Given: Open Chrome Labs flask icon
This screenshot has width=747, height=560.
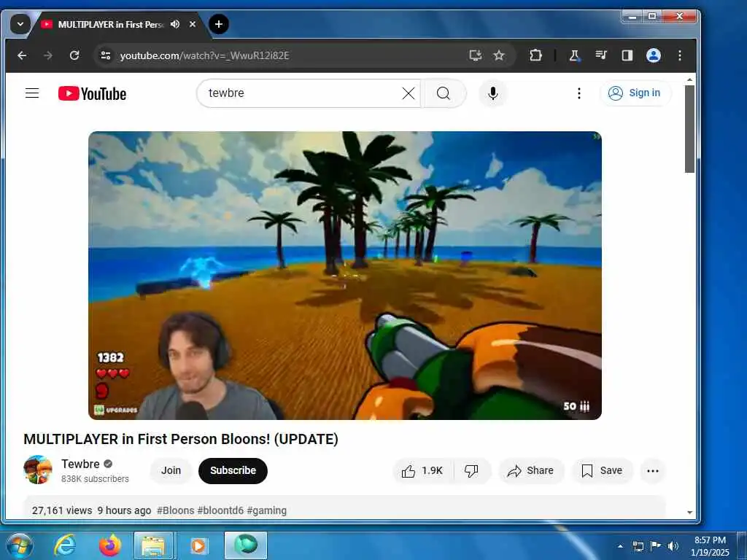Looking at the screenshot, I should click(575, 55).
